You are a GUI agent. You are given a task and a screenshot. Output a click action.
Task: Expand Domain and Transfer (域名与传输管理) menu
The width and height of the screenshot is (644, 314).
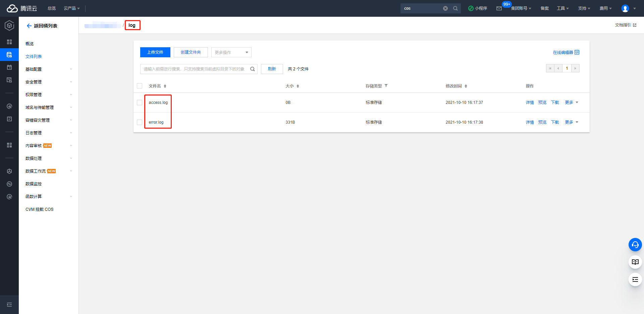pos(49,108)
